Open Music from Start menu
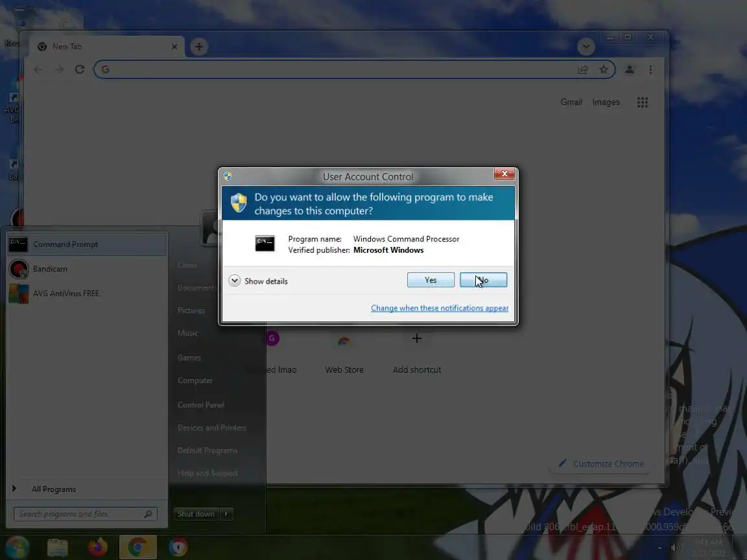 tap(187, 333)
